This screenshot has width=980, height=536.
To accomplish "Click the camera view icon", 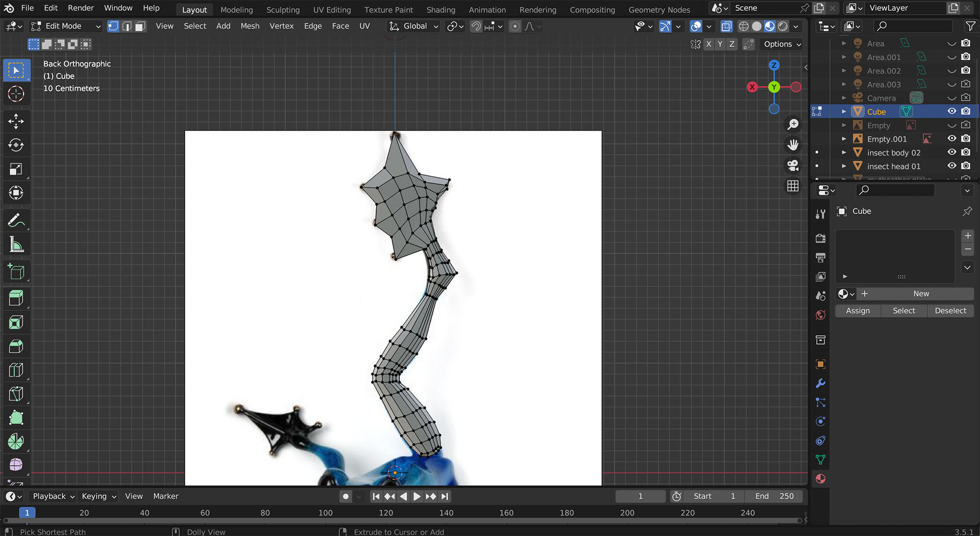I will [x=793, y=166].
